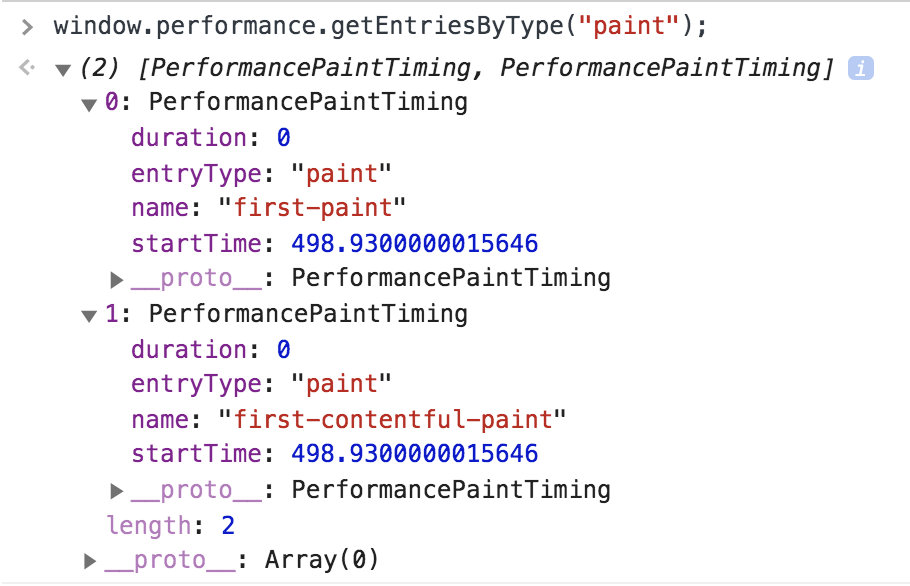This screenshot has height=586, width=910.
Task: Collapse the top-level (2) array result
Action: point(63,70)
